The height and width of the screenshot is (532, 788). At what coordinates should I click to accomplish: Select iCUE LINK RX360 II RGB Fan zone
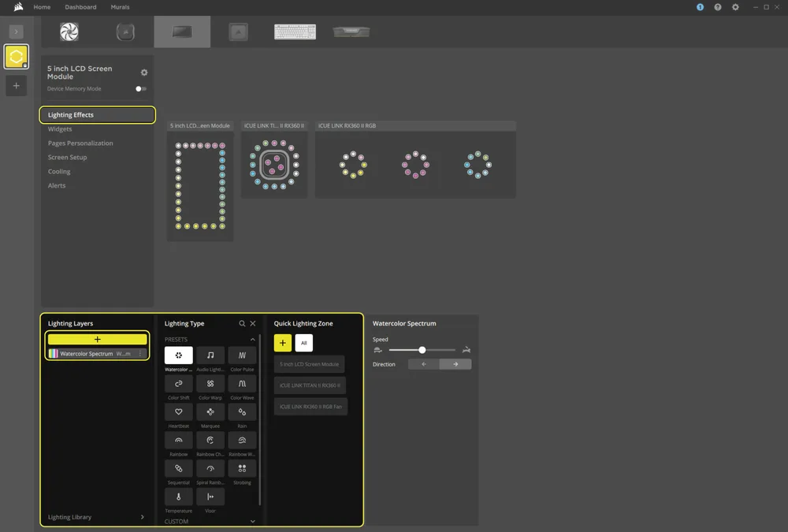click(x=310, y=407)
